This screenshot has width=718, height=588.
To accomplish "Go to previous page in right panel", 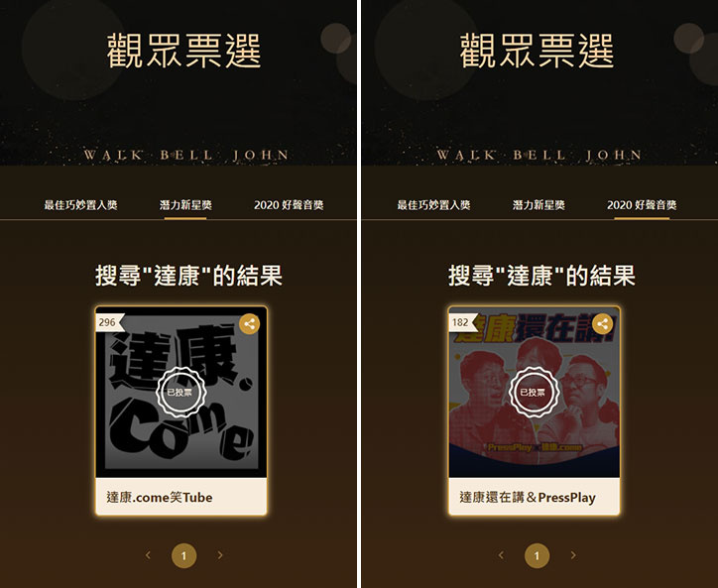I will click(x=501, y=555).
